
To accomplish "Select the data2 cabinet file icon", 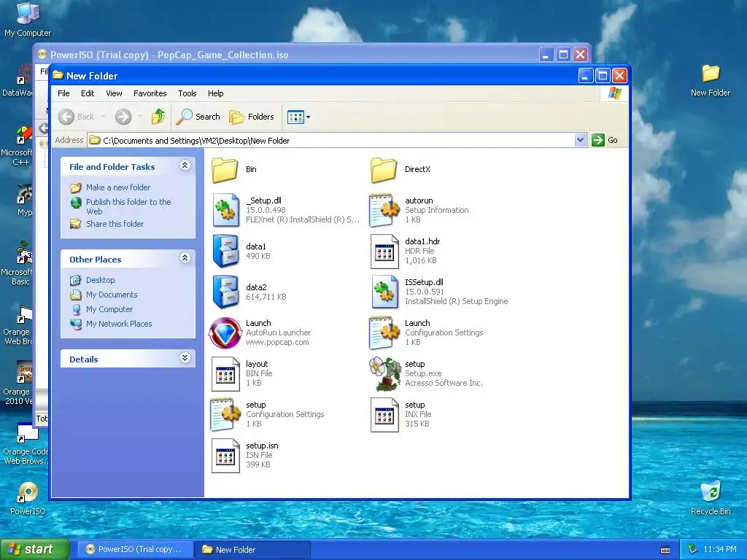I will (x=225, y=292).
